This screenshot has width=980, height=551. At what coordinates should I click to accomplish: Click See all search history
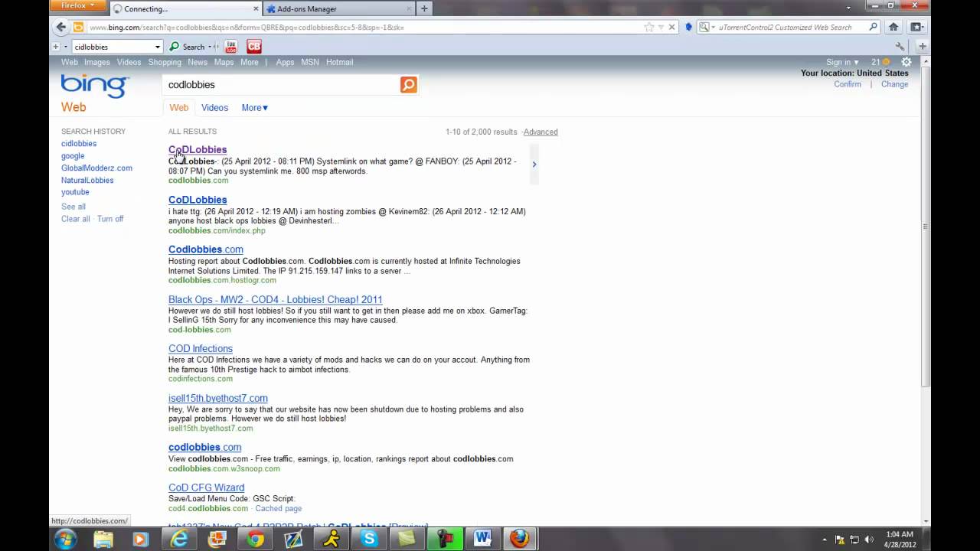(x=73, y=207)
